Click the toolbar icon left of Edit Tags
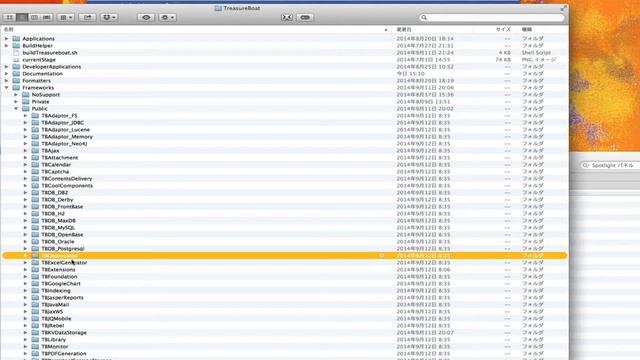Screen dimensions: 640x360 point(287,18)
